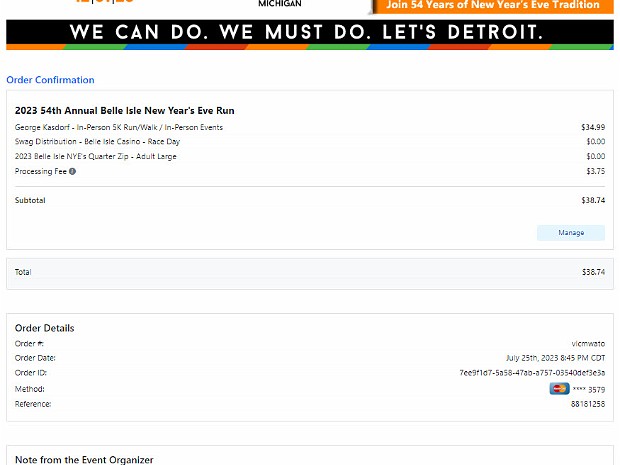Click the Processing Fee info icon
620x465 pixels.
click(x=72, y=171)
